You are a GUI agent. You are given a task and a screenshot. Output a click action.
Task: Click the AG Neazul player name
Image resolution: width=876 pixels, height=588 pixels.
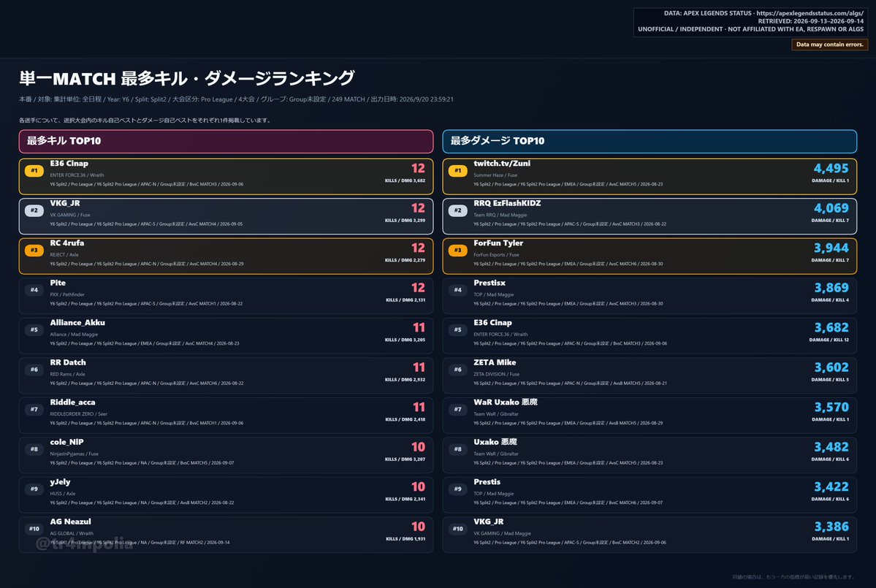(70, 522)
